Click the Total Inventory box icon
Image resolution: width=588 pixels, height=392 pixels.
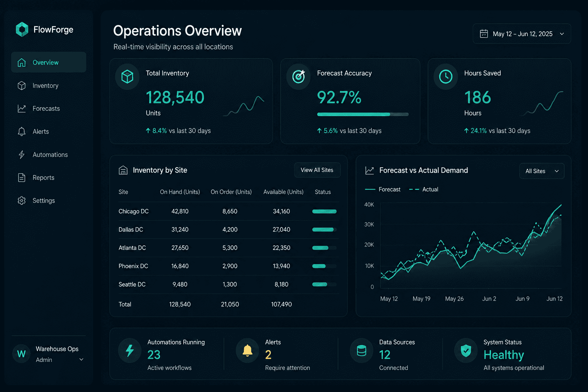point(127,77)
